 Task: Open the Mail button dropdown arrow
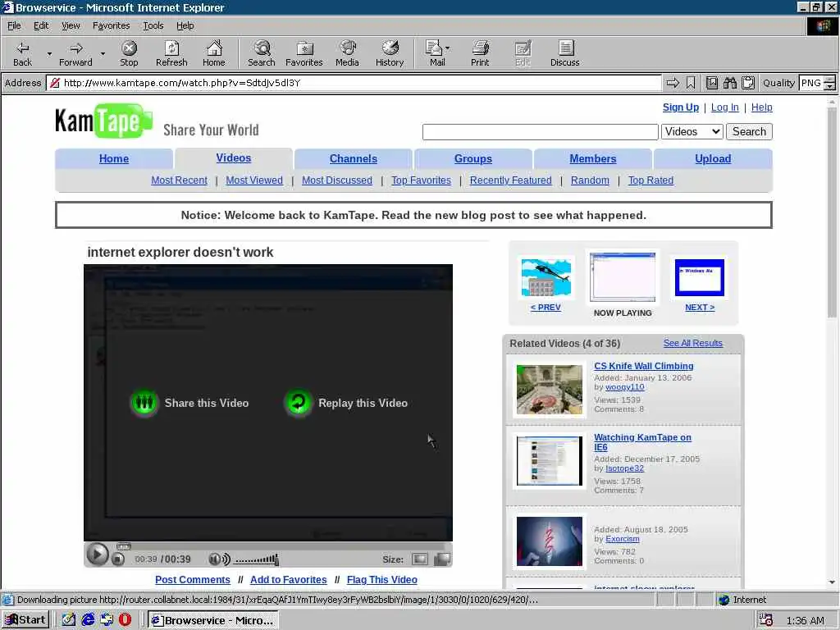pyautogui.click(x=448, y=48)
